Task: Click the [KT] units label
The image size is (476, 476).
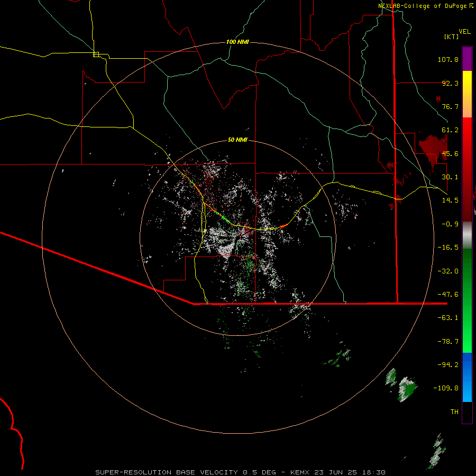Action: coord(452,36)
